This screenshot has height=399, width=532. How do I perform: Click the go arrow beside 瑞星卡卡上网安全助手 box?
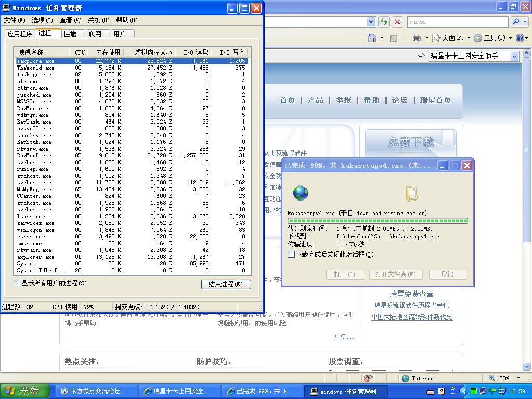tap(422, 56)
